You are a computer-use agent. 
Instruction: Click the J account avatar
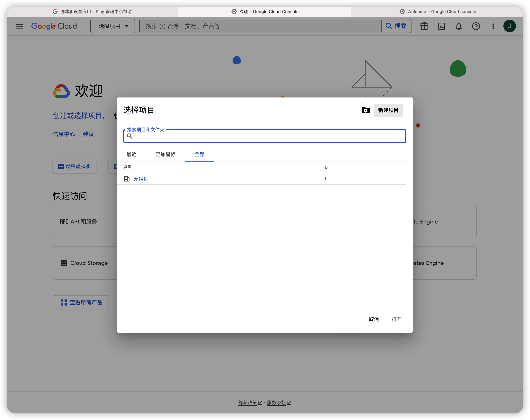click(510, 26)
